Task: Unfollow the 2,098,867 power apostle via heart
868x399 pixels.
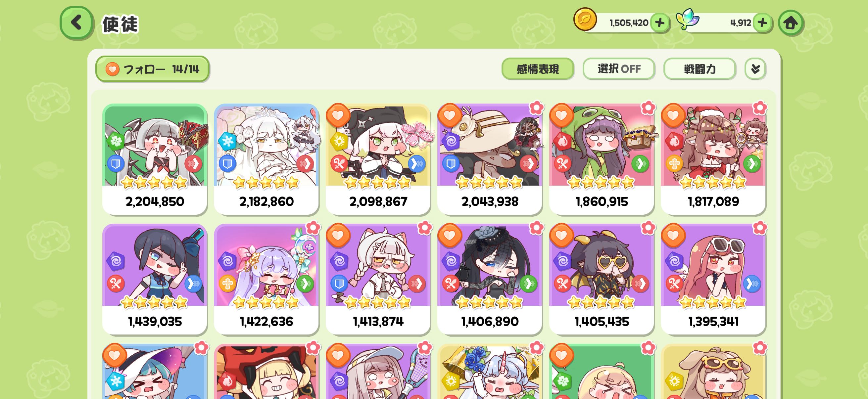Action: coord(338,115)
